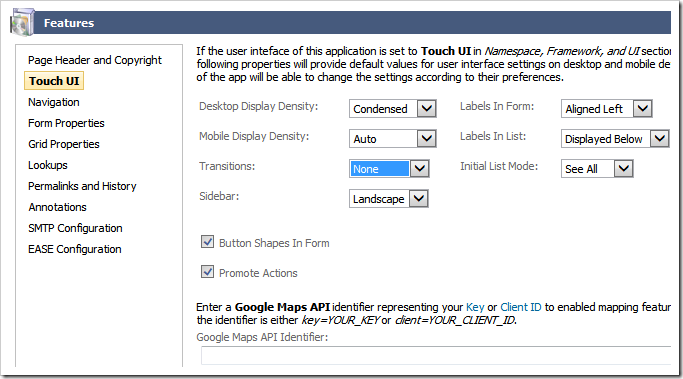Click the Desktop Display Density label
This screenshot has width=683, height=379.
pos(258,106)
